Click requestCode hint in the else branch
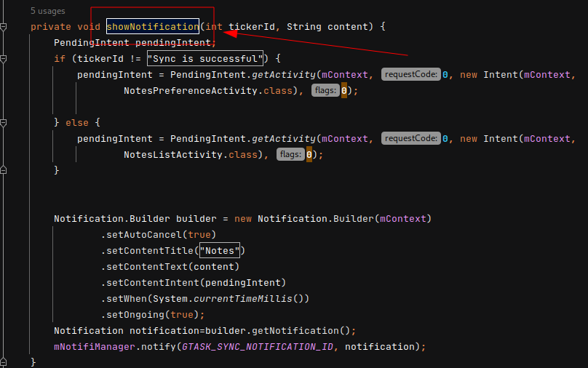The image size is (588, 368). pos(411,138)
